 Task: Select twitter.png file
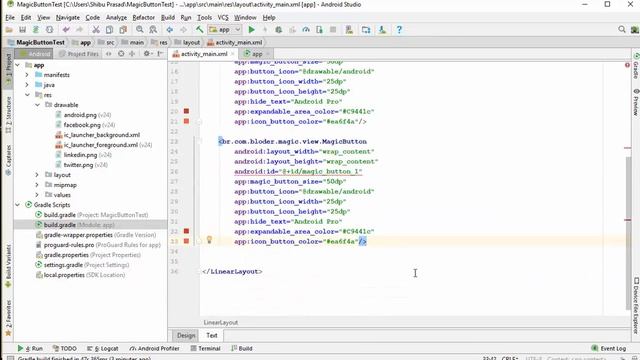coord(78,165)
